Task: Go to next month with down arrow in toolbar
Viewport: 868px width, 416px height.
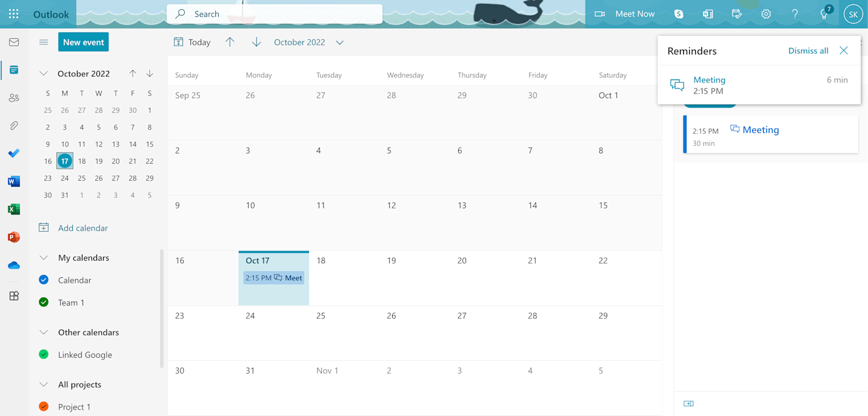Action: point(256,42)
